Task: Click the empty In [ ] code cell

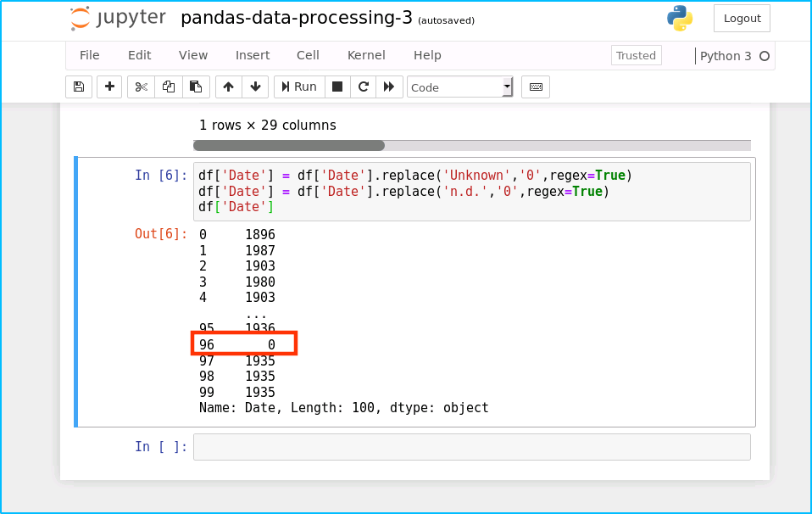Action: tap(472, 447)
